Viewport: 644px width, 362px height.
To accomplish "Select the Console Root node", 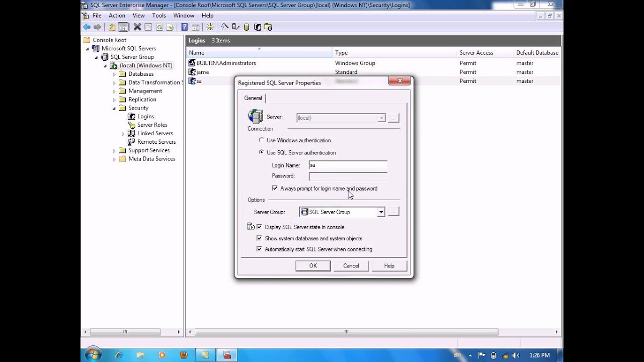I will click(x=109, y=40).
